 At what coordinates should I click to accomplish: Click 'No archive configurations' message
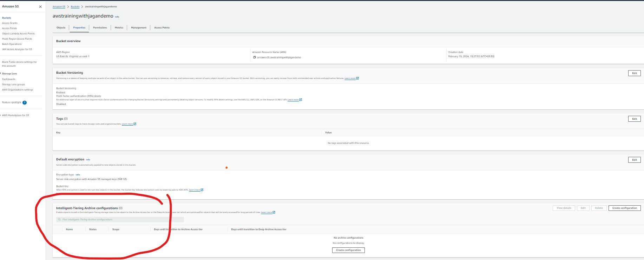coord(348,238)
